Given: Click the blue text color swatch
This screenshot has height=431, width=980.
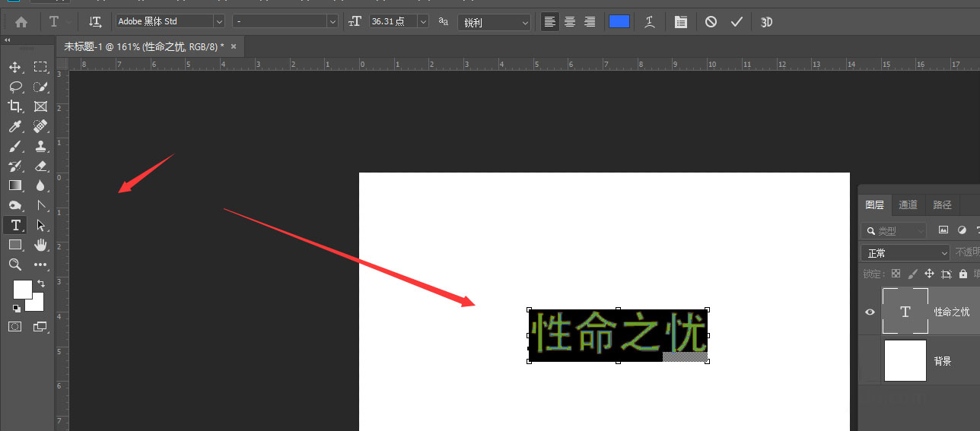Looking at the screenshot, I should pos(619,21).
